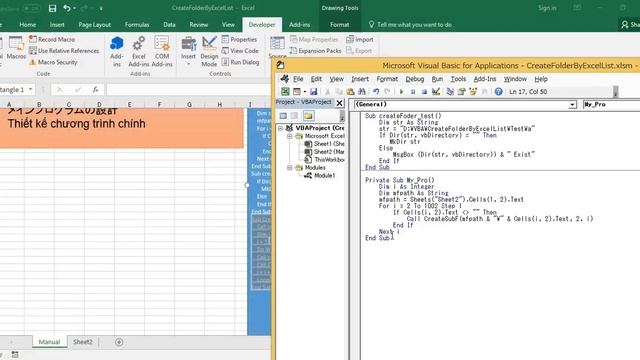Click Insert Function fx icon
Screen dimensions: 640x360
pyautogui.click(x=95, y=89)
